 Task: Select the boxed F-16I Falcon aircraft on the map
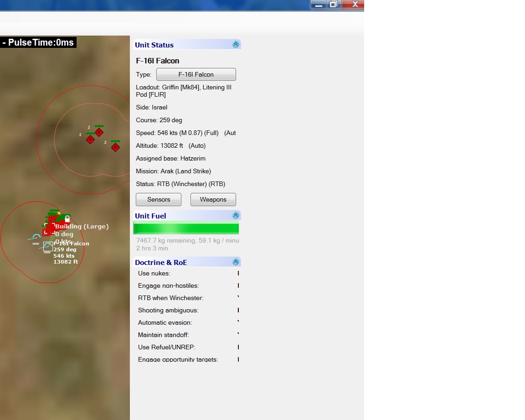[48, 247]
